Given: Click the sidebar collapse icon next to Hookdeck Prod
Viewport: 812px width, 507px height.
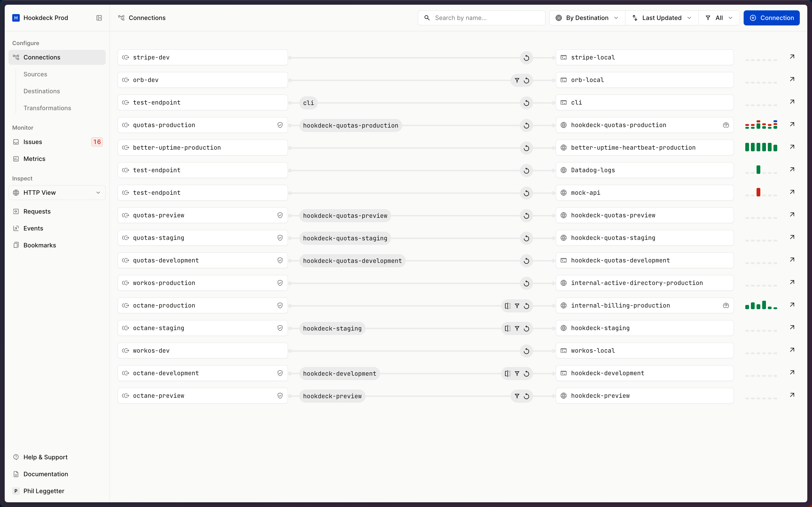Looking at the screenshot, I should [x=99, y=18].
